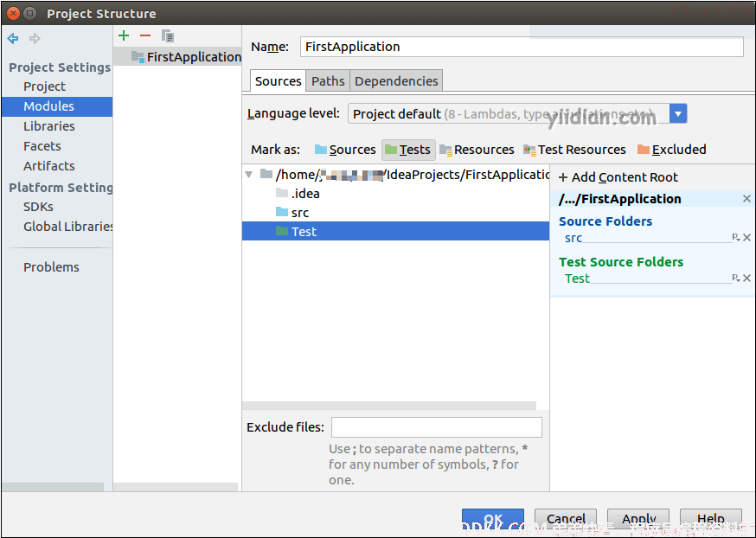The width and height of the screenshot is (756, 538).
Task: Click the Help button
Action: (711, 520)
